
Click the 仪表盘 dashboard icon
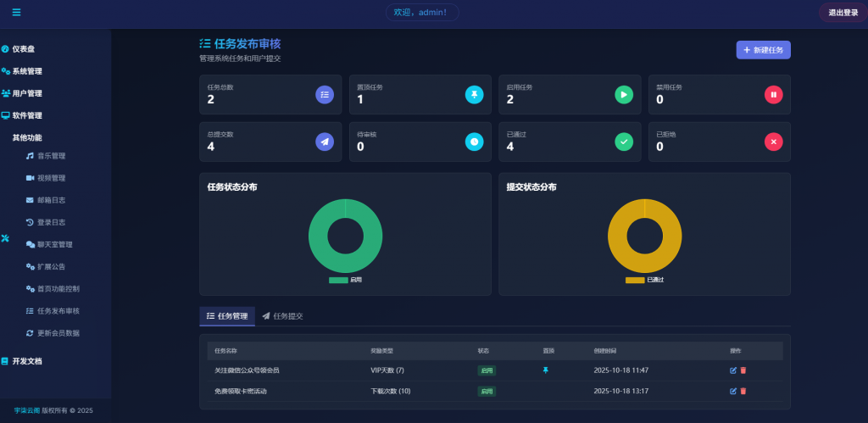[5, 48]
